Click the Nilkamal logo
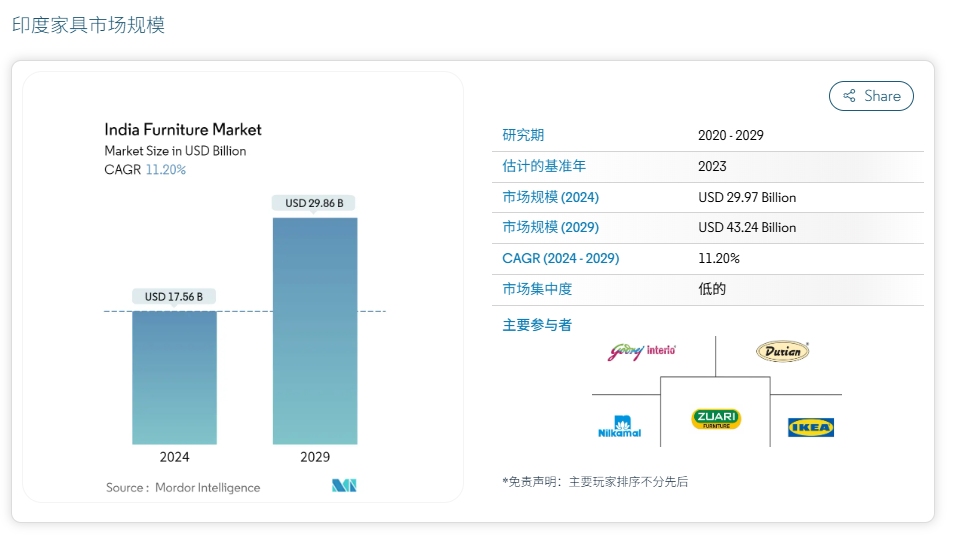 619,427
